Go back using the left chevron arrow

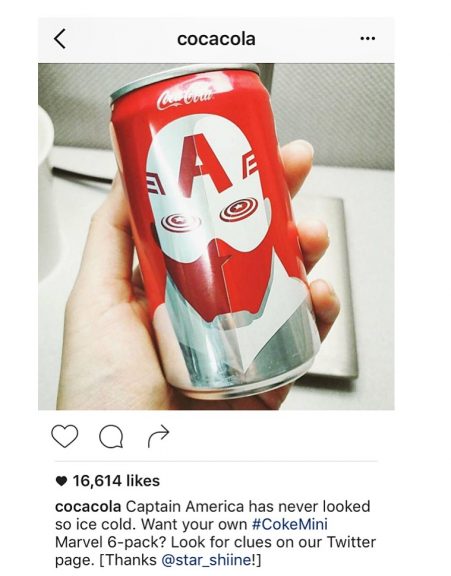coord(60,39)
